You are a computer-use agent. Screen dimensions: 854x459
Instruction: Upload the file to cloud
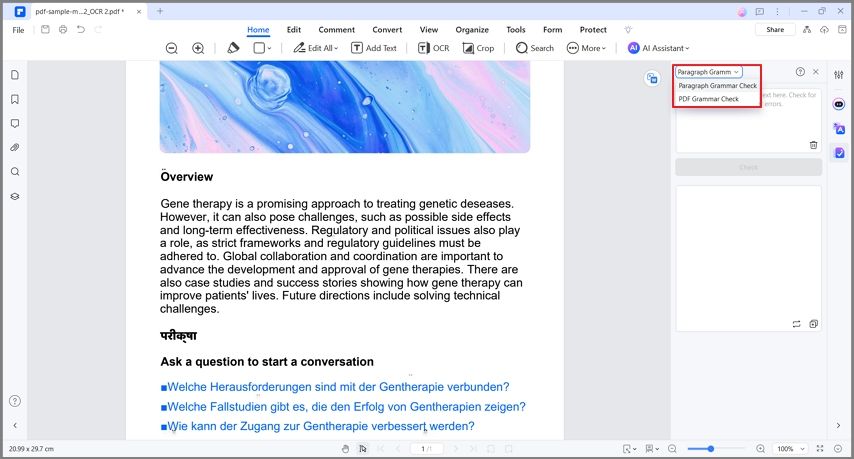tap(824, 29)
